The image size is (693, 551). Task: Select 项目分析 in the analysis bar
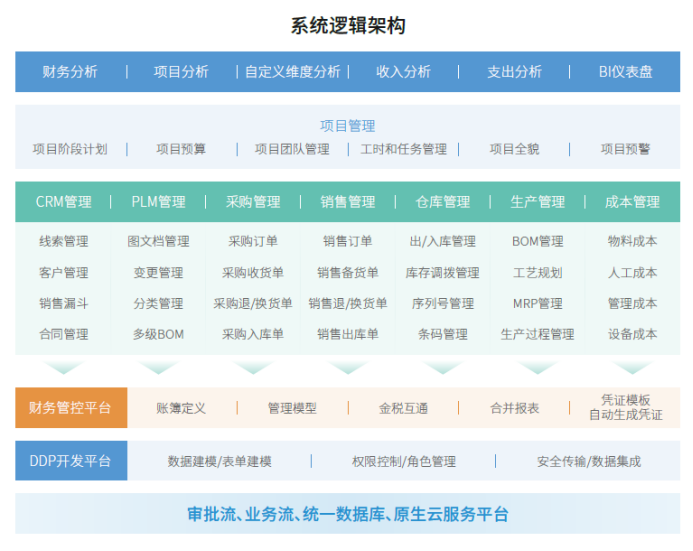coord(181,72)
